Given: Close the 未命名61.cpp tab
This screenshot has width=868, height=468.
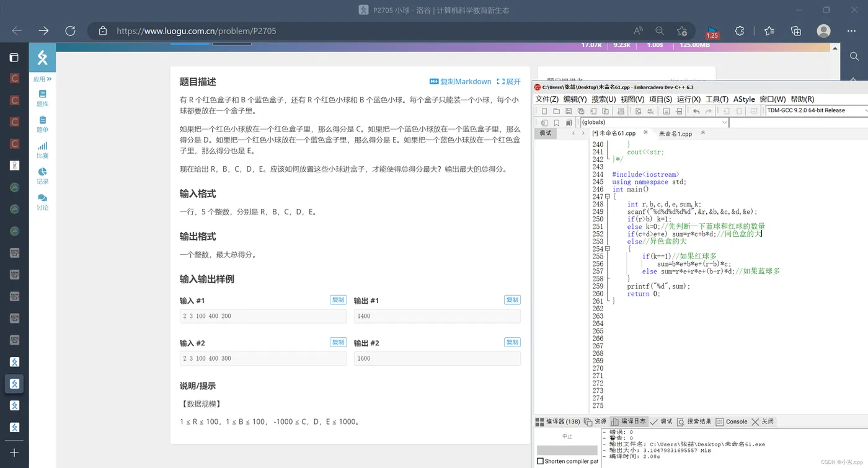Looking at the screenshot, I should click(645, 133).
